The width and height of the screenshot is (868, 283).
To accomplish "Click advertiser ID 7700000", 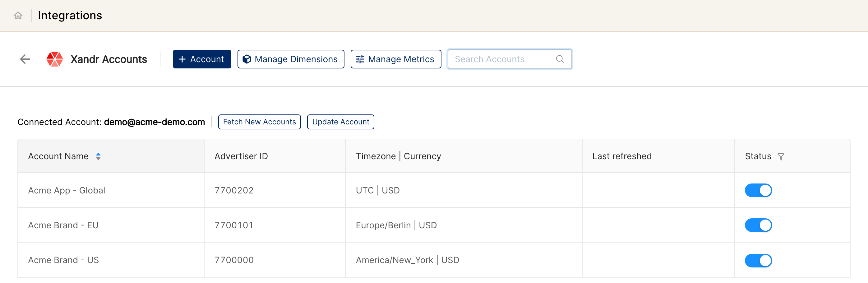I will 234,260.
